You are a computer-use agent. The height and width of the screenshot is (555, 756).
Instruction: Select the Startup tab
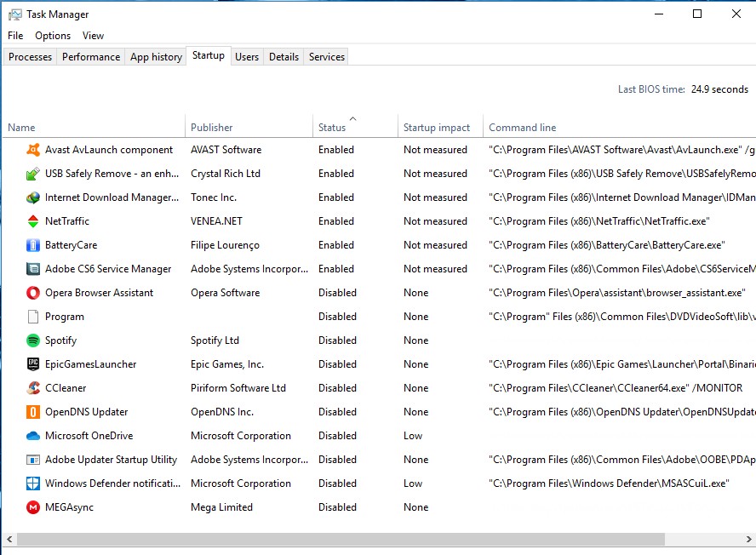pyautogui.click(x=209, y=55)
